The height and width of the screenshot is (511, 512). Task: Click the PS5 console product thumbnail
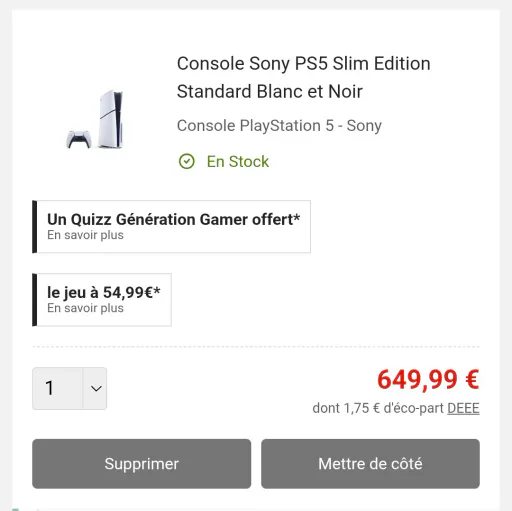coord(95,119)
